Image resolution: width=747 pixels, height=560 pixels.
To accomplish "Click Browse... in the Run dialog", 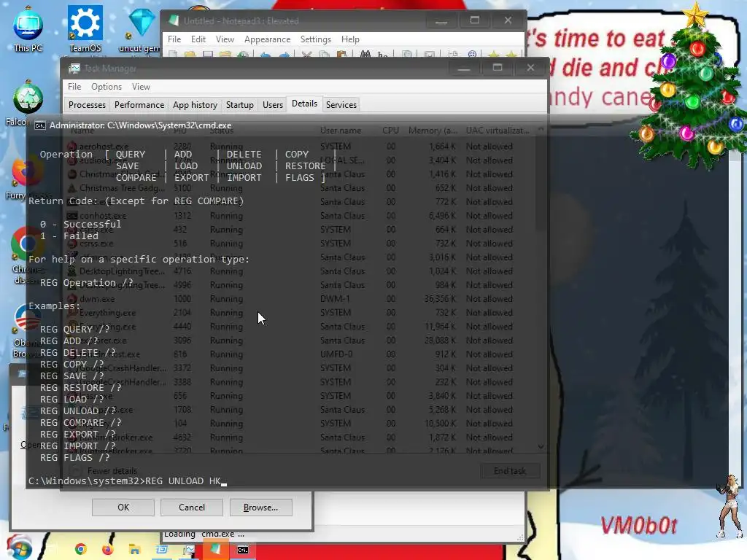I will [x=260, y=507].
